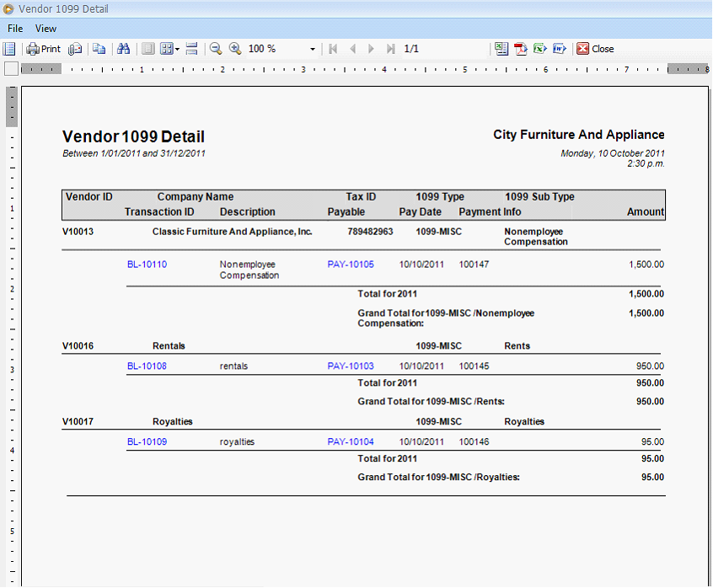Go to first page
The image size is (713, 588).
click(x=333, y=49)
